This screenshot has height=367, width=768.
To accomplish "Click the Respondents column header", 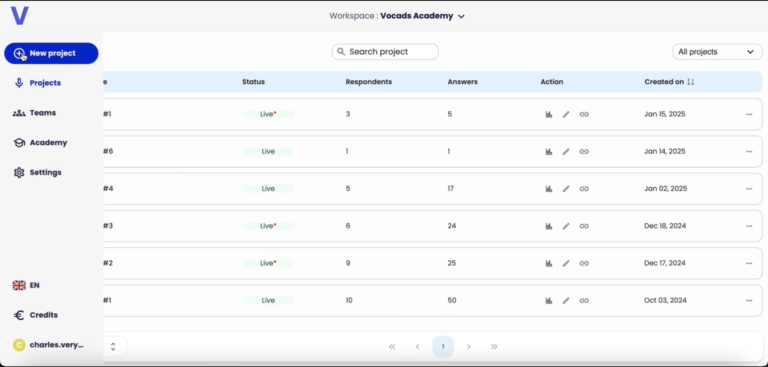I will click(368, 82).
